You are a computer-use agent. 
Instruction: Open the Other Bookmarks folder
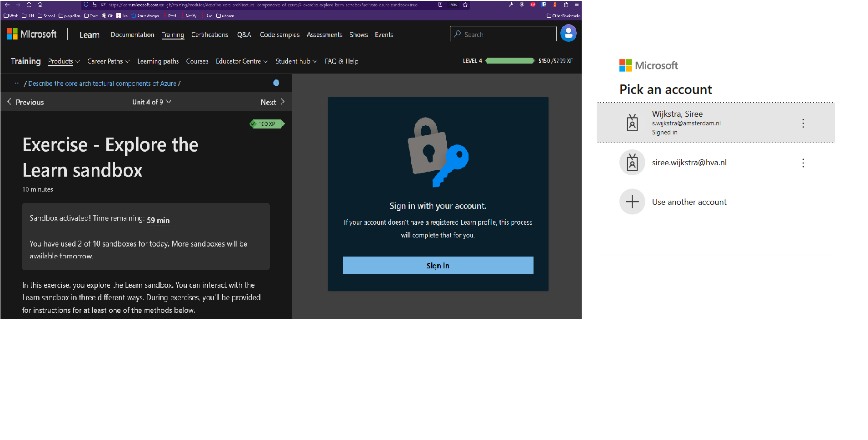point(563,16)
